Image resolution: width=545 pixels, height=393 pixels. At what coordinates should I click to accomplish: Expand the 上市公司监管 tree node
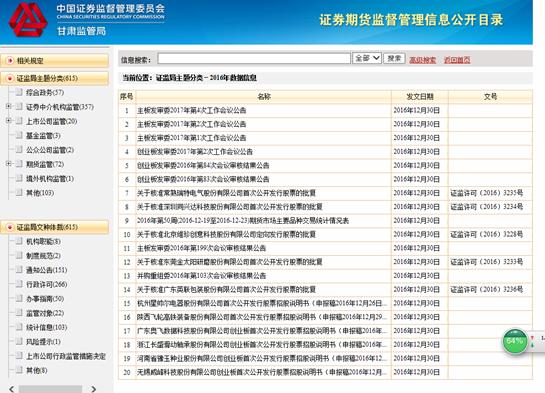click(x=9, y=121)
